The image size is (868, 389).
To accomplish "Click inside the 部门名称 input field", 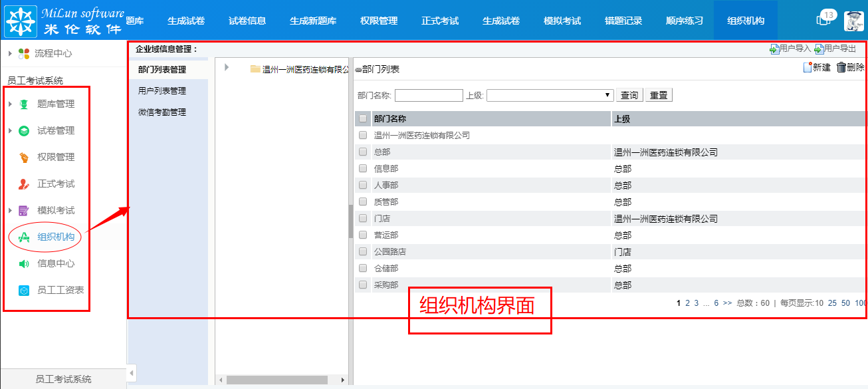I will point(428,94).
